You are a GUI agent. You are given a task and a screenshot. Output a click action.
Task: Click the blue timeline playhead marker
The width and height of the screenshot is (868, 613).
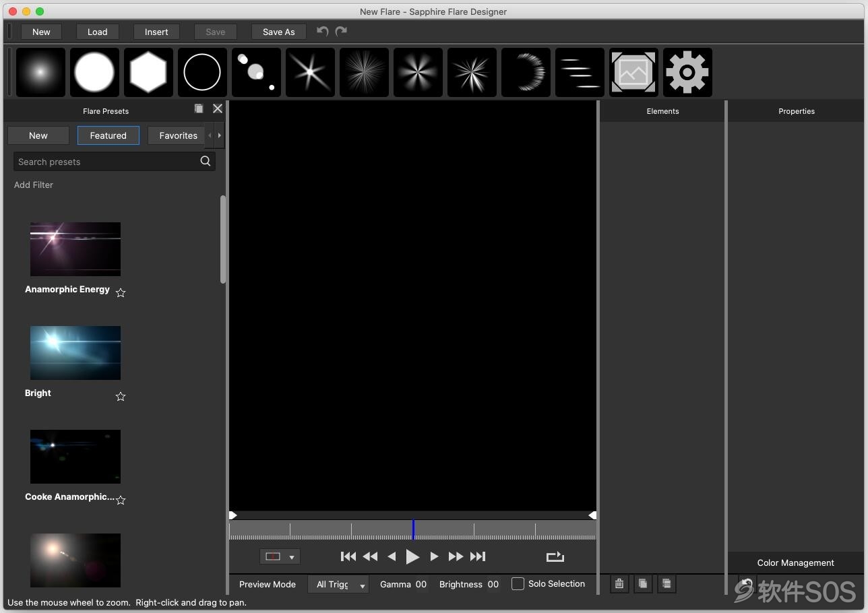coord(413,529)
